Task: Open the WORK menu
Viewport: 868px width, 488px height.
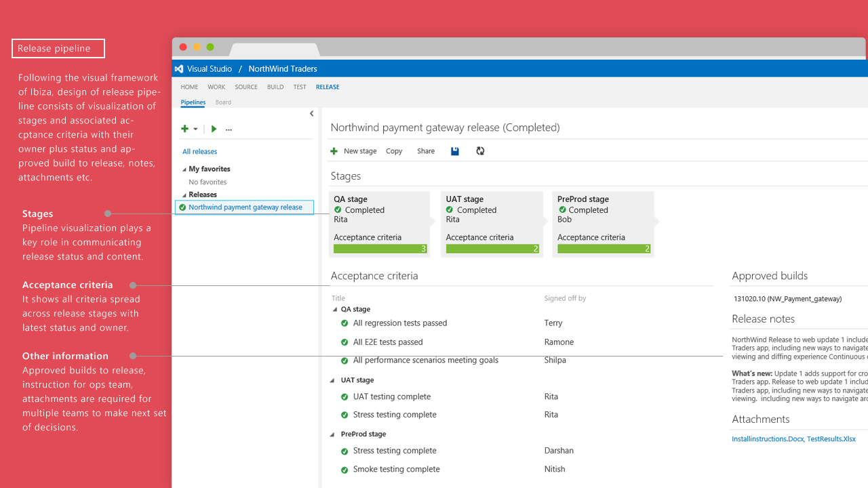Action: point(216,87)
